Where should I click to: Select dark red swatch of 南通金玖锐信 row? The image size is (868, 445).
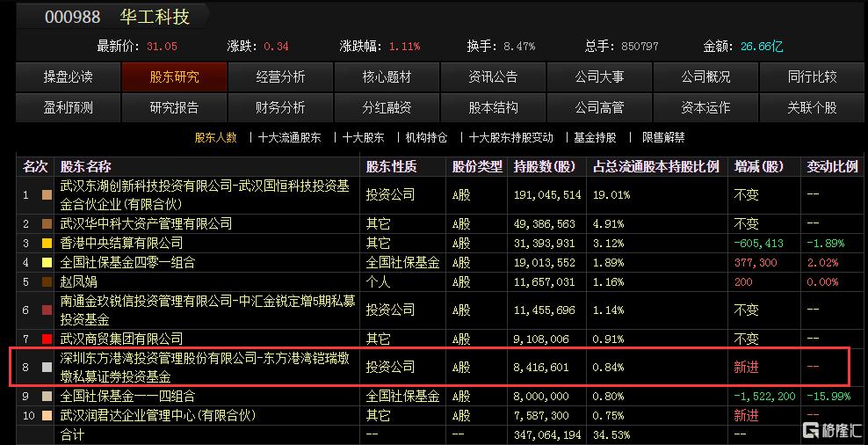click(x=47, y=310)
